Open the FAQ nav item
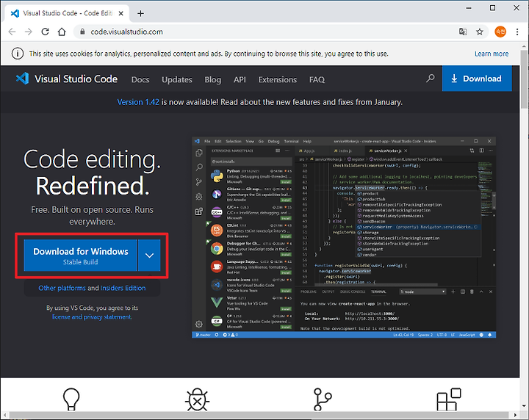 [317, 79]
